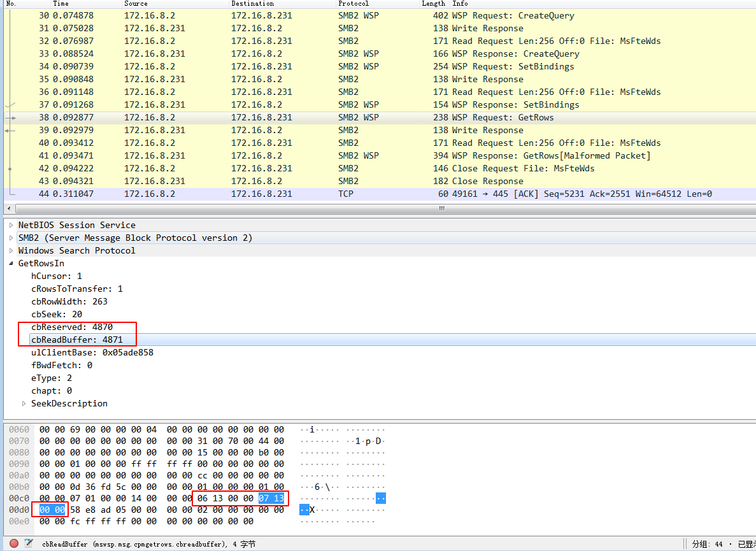Select packet 32 Read Request row
The width and height of the screenshot is (756, 551).
[x=380, y=41]
